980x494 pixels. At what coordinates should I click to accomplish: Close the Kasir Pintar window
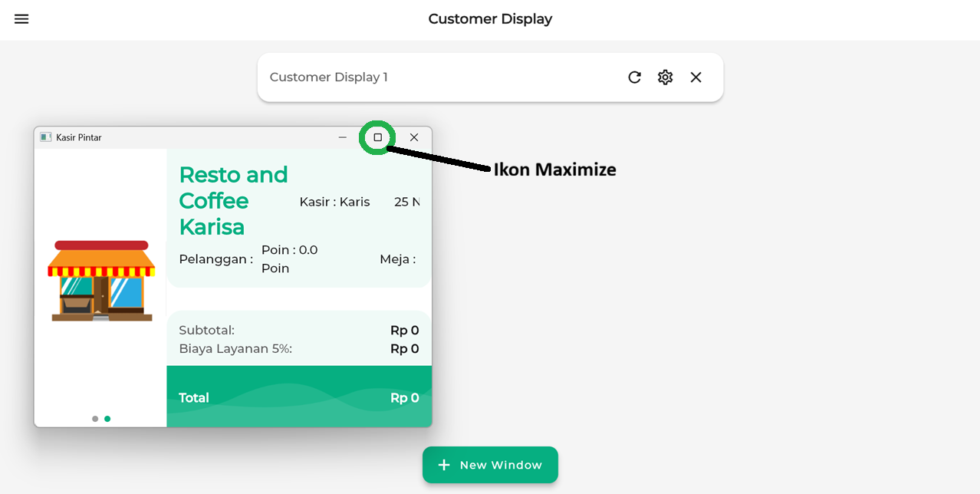[414, 137]
